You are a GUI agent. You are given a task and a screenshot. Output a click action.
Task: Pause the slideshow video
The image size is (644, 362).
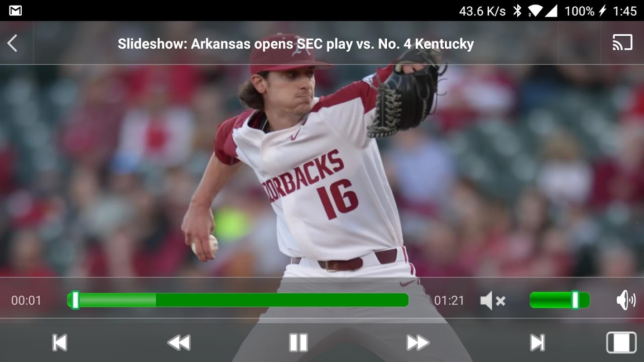pyautogui.click(x=298, y=343)
